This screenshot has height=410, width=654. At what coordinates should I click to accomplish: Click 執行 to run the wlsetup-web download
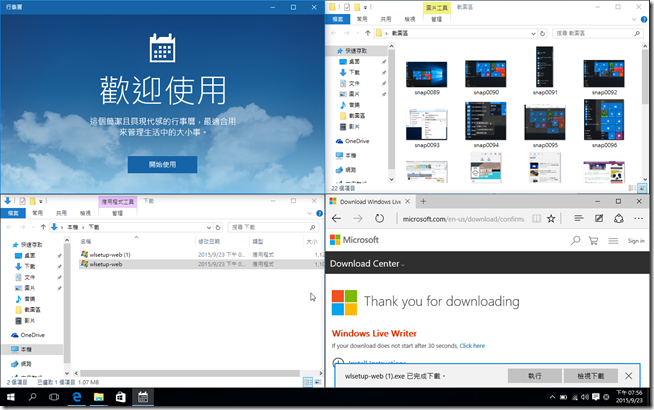point(534,376)
